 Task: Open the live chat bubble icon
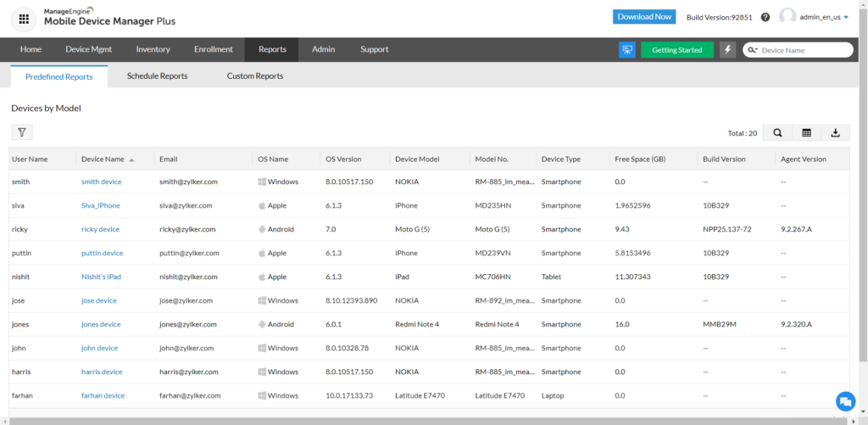844,401
